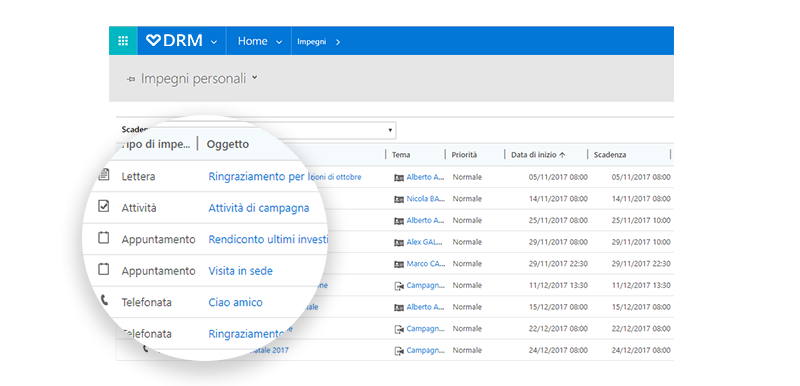This screenshot has height=386, width=800.
Task: Open the Ciao amico call link
Action: click(235, 302)
